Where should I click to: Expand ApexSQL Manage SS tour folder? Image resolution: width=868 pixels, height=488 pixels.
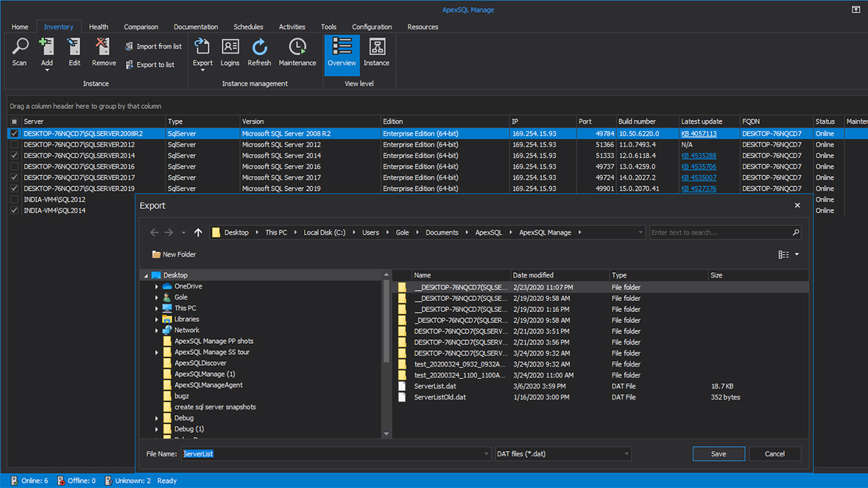[x=157, y=353]
